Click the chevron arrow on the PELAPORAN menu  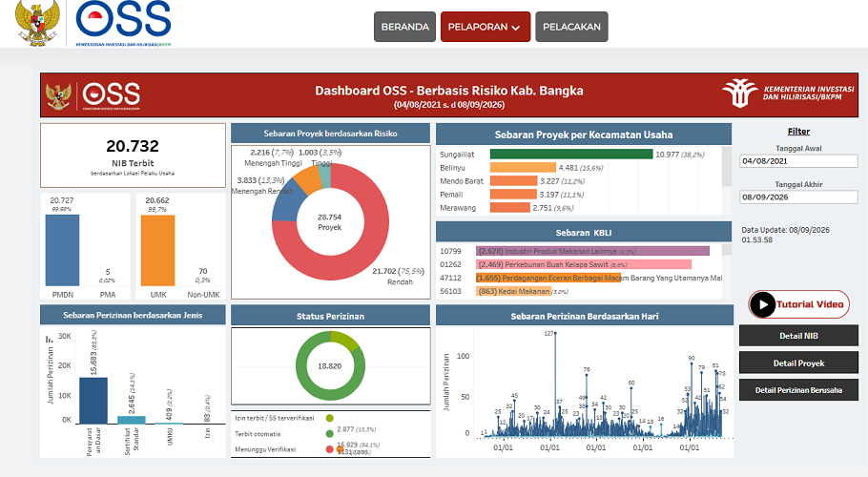pyautogui.click(x=516, y=28)
